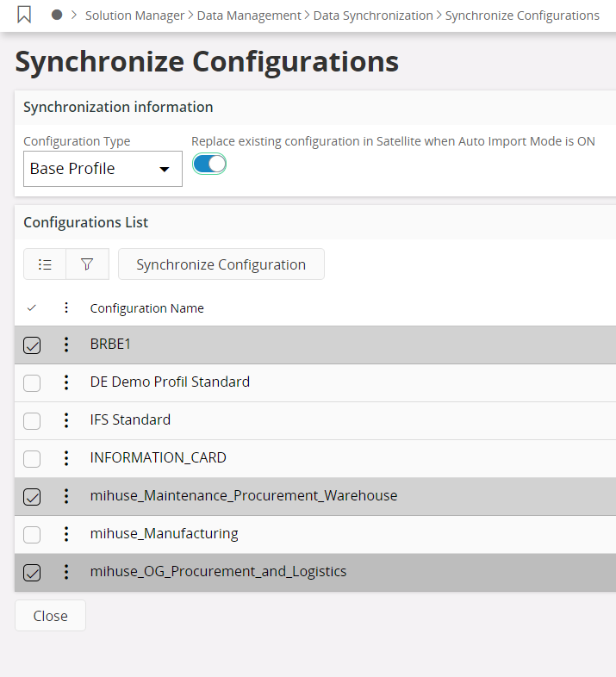Open the three-dot menu for mihuse_Manufacturing
616x677 pixels.
point(66,534)
